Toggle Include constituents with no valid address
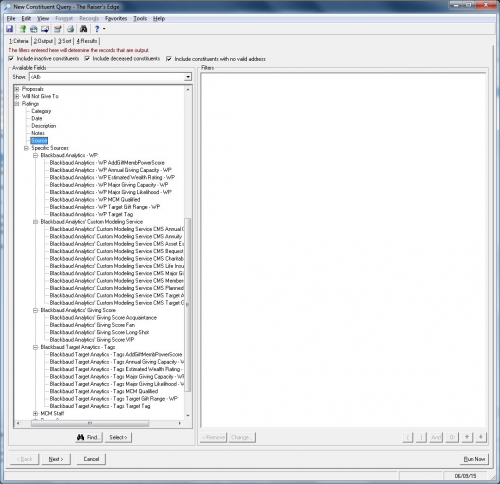The height and width of the screenshot is (484, 500). (169, 59)
